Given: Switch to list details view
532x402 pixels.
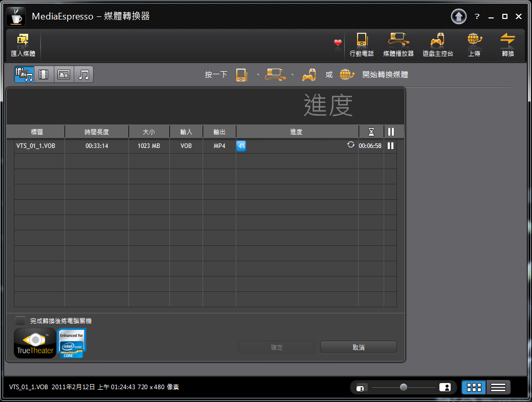Looking at the screenshot, I should [x=498, y=387].
